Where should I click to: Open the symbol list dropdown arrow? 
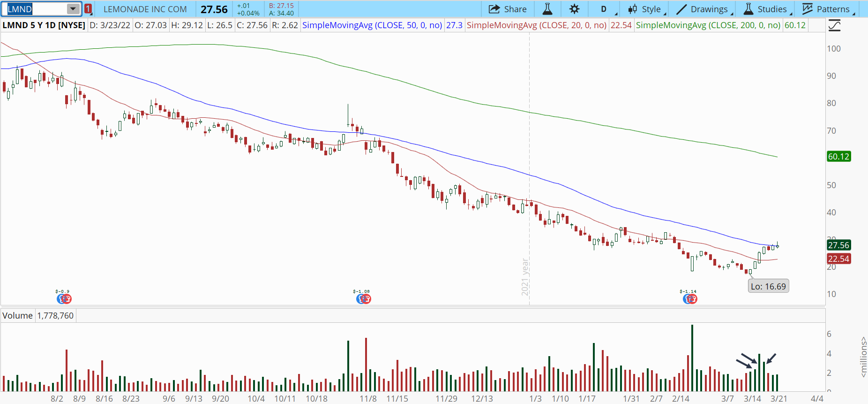point(73,9)
